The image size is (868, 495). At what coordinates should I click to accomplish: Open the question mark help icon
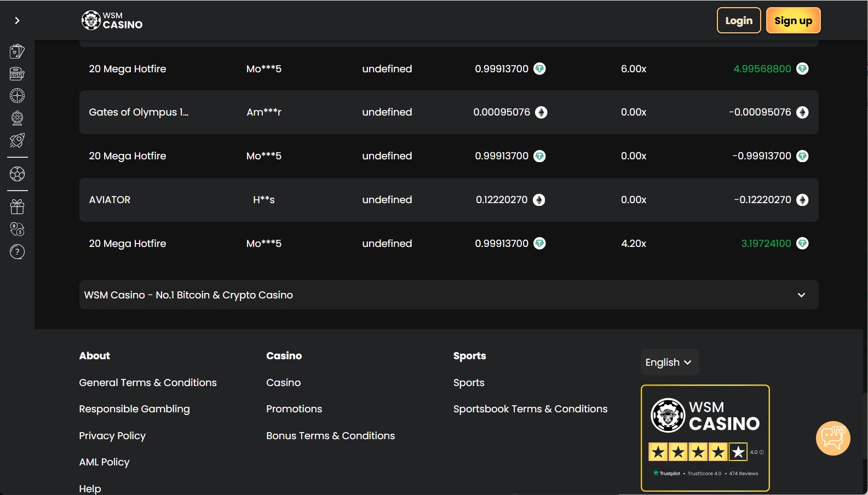tap(17, 251)
